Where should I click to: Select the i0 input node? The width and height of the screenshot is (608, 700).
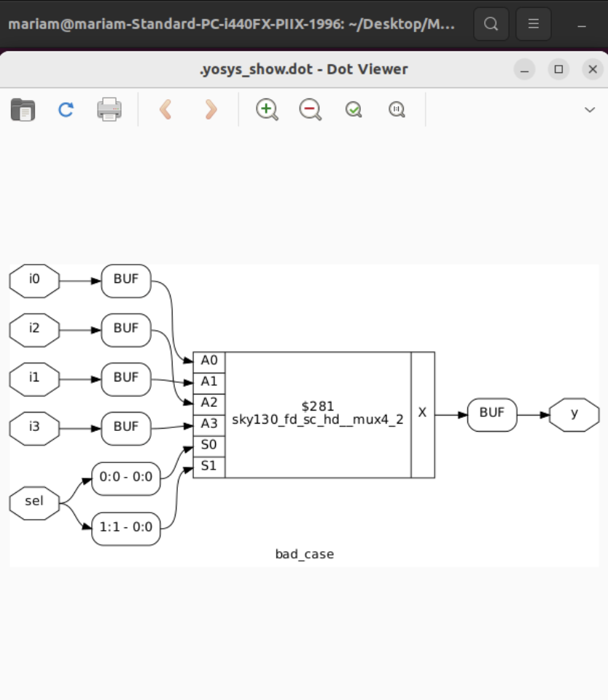click(x=34, y=281)
